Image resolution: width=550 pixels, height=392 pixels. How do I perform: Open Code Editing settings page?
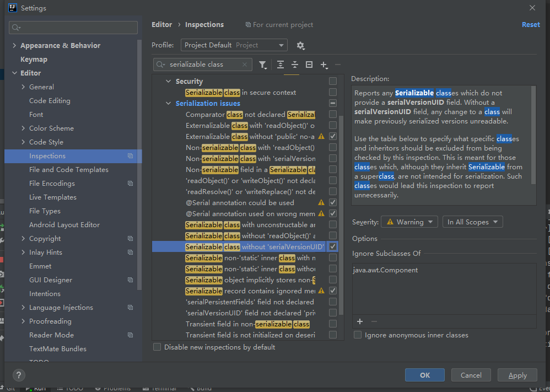pyautogui.click(x=50, y=101)
